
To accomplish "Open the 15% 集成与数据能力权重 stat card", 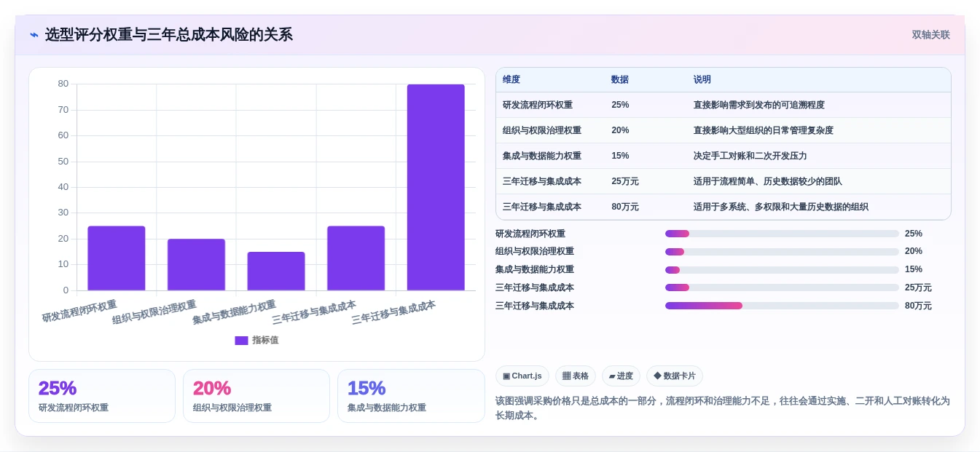I will click(411, 396).
